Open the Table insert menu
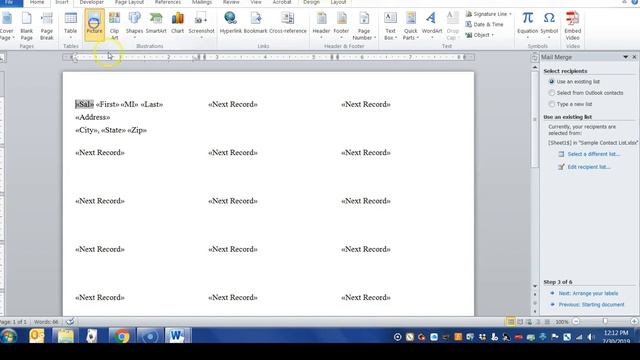The width and height of the screenshot is (640, 360). click(x=70, y=25)
